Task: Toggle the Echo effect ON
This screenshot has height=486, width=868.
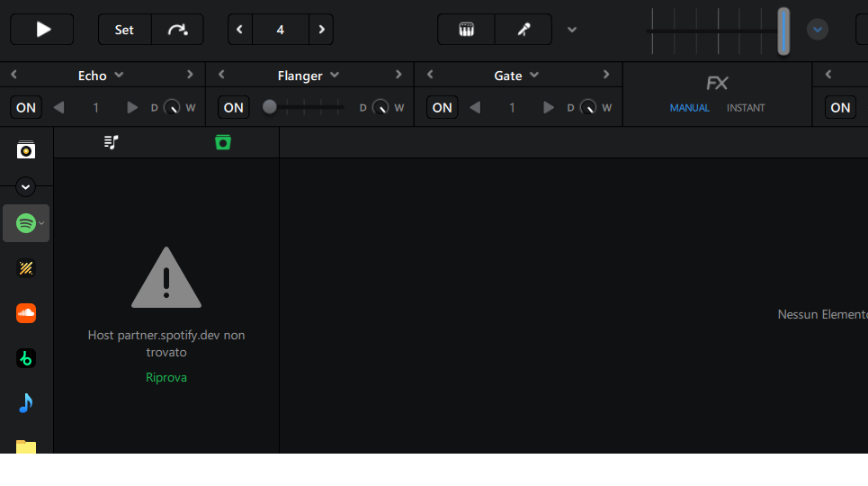Action: (x=26, y=107)
